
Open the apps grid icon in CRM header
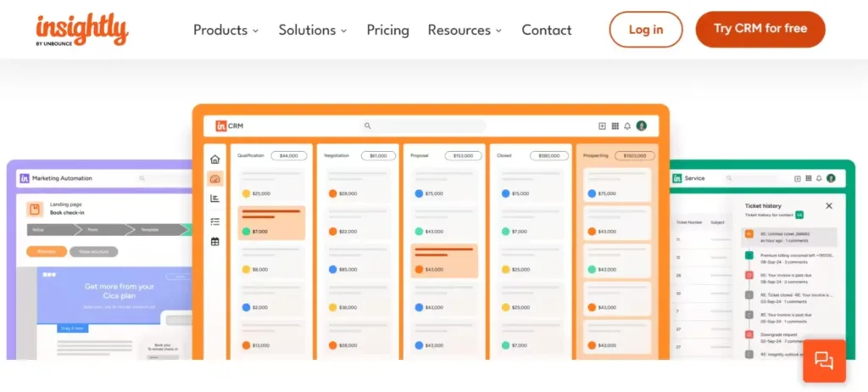(x=615, y=126)
